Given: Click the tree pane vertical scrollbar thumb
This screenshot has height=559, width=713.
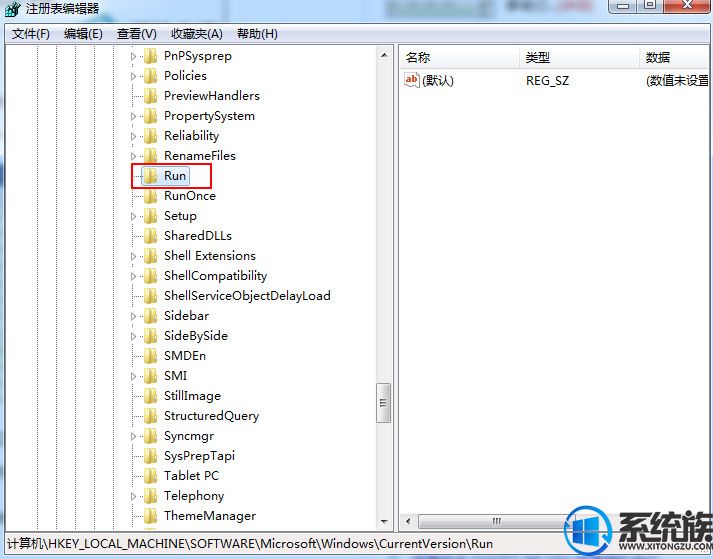Looking at the screenshot, I should (x=384, y=403).
